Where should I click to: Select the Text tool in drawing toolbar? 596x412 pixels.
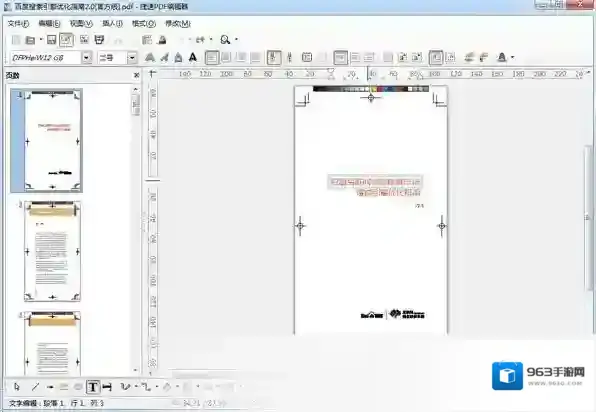tap(93, 387)
